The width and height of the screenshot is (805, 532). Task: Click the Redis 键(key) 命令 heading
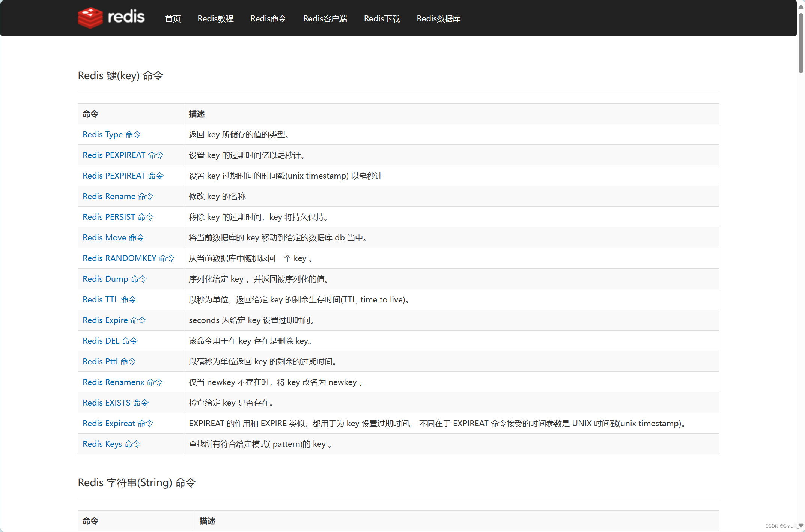pyautogui.click(x=120, y=76)
